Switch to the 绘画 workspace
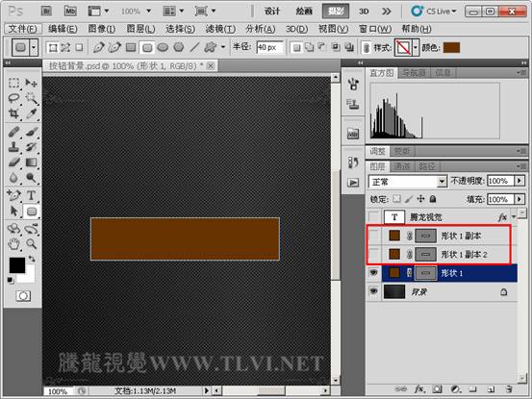The width and height of the screenshot is (532, 399). coord(304,12)
